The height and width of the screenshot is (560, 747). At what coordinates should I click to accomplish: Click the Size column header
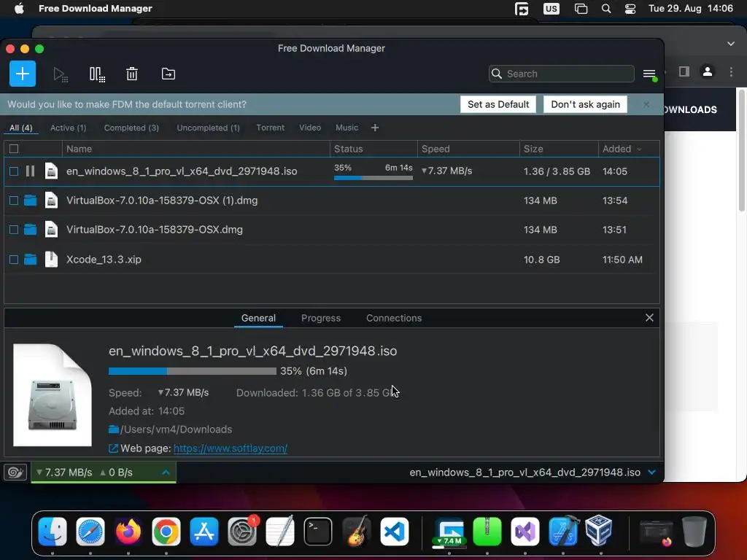coord(559,149)
